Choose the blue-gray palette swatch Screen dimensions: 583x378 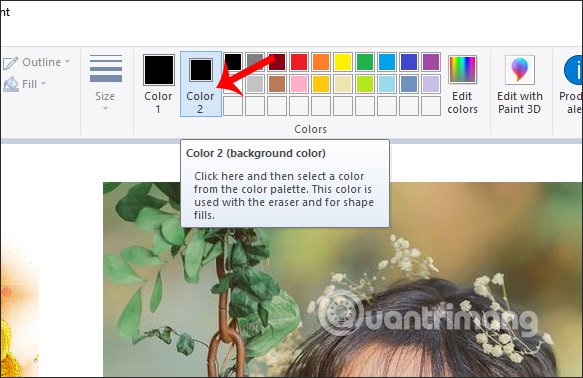(x=409, y=84)
